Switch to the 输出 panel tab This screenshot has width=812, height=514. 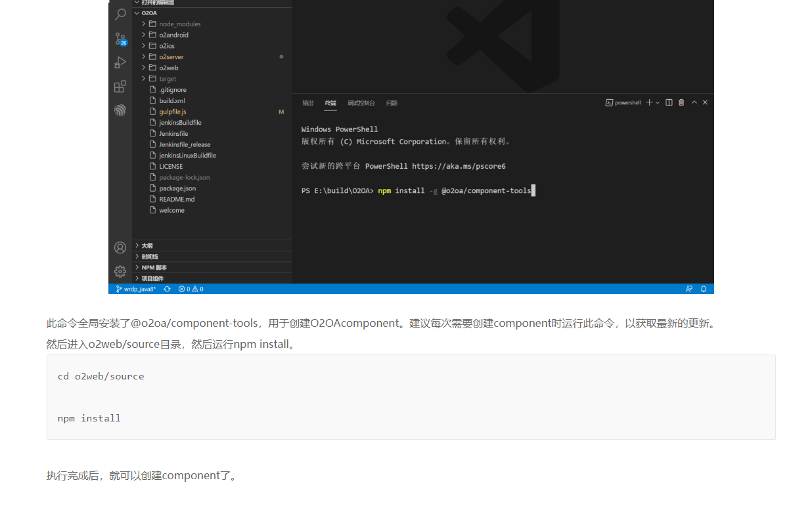(x=308, y=103)
